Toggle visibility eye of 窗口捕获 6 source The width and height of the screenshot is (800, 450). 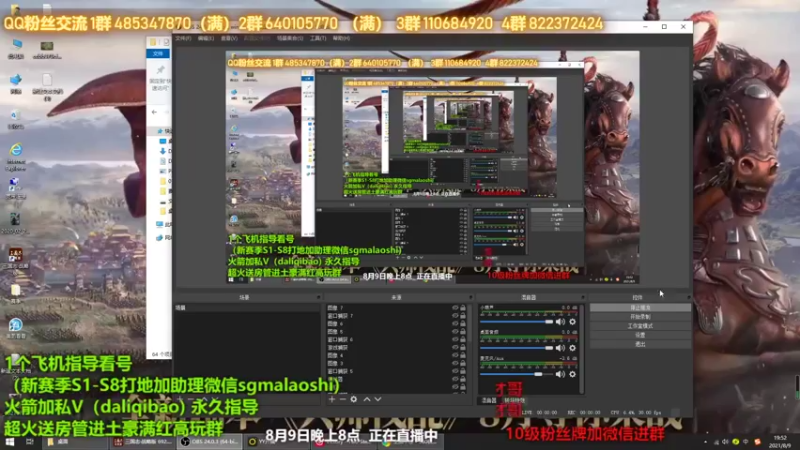pos(455,339)
